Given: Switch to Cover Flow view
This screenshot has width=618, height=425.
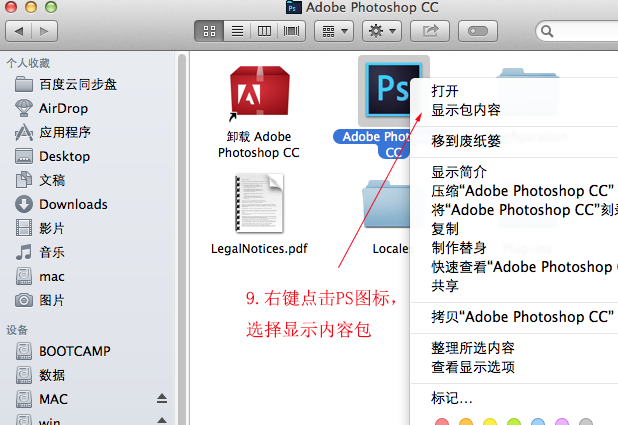Looking at the screenshot, I should click(292, 31).
